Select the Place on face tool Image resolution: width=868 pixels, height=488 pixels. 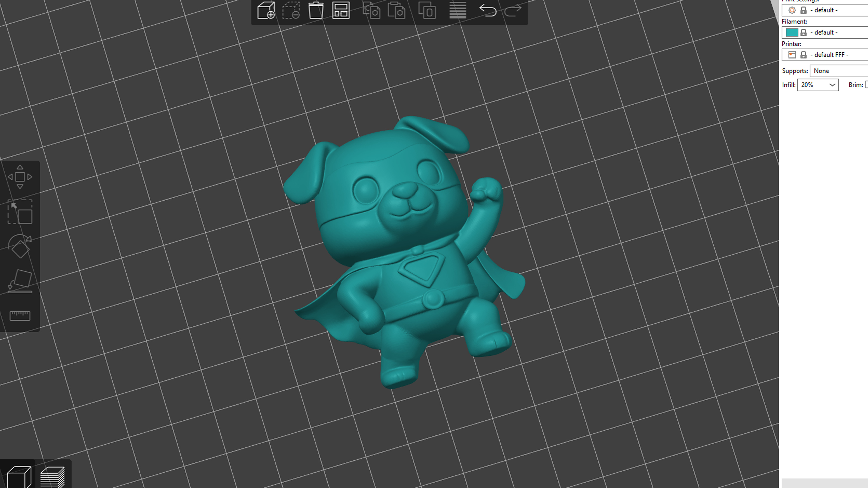[x=20, y=281]
